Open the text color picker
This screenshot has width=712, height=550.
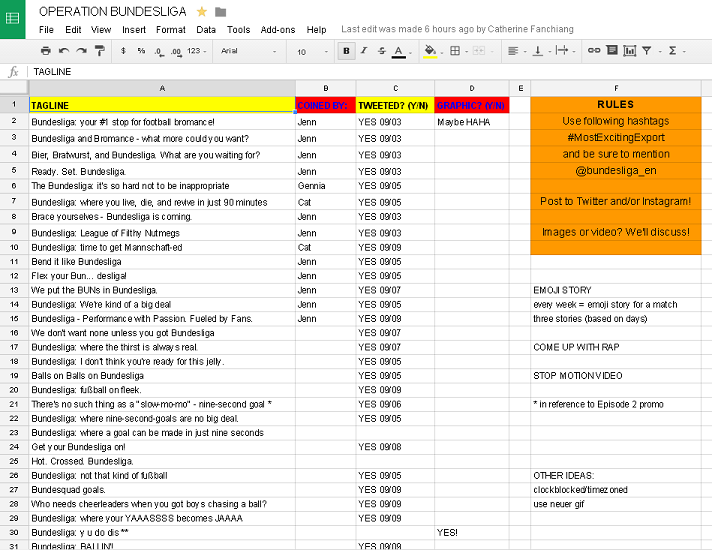pyautogui.click(x=399, y=52)
